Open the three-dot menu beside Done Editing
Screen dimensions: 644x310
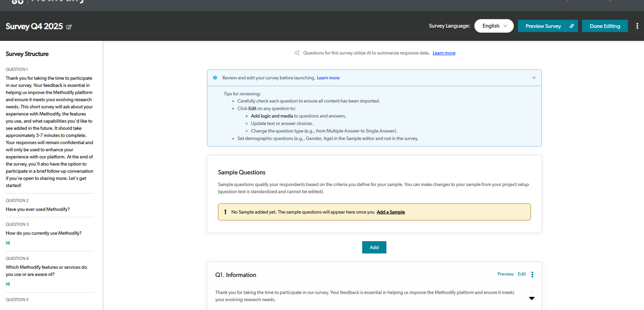tap(637, 26)
